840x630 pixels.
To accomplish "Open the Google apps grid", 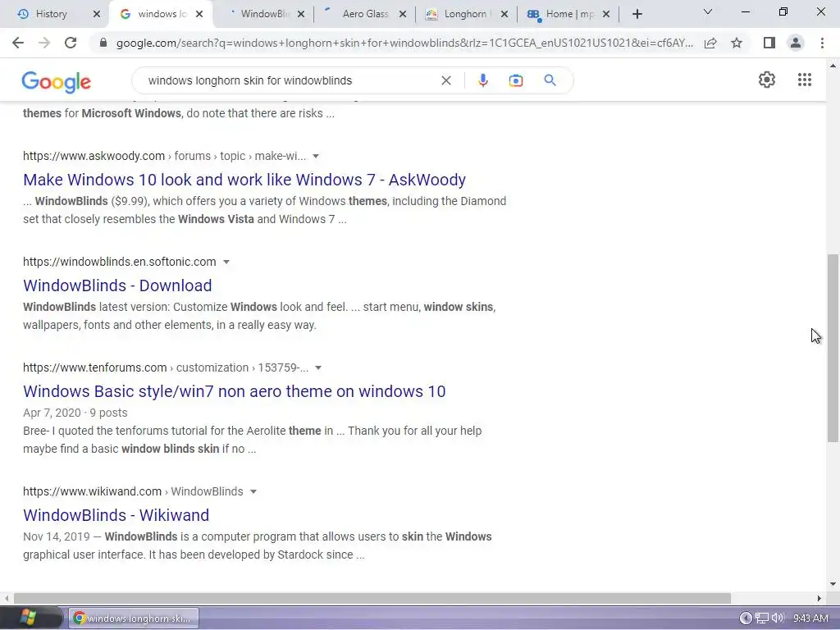I will [x=804, y=80].
